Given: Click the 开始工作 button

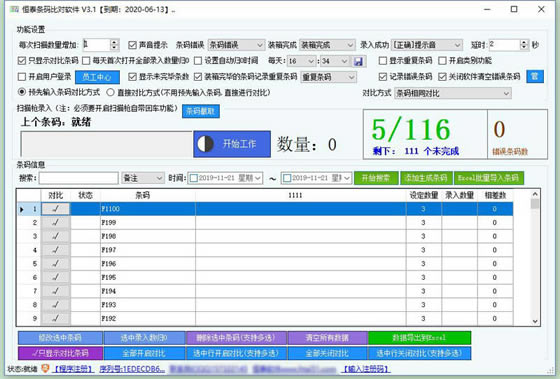Looking at the screenshot, I should [232, 144].
